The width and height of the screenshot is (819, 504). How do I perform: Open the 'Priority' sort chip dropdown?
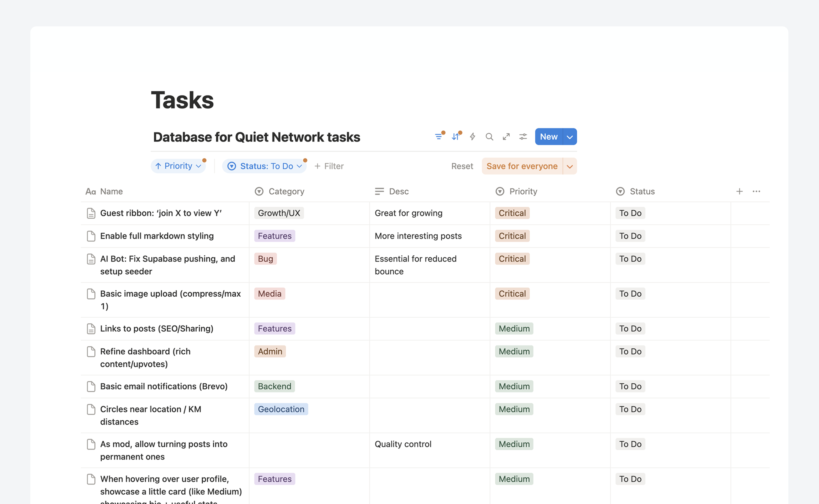178,166
